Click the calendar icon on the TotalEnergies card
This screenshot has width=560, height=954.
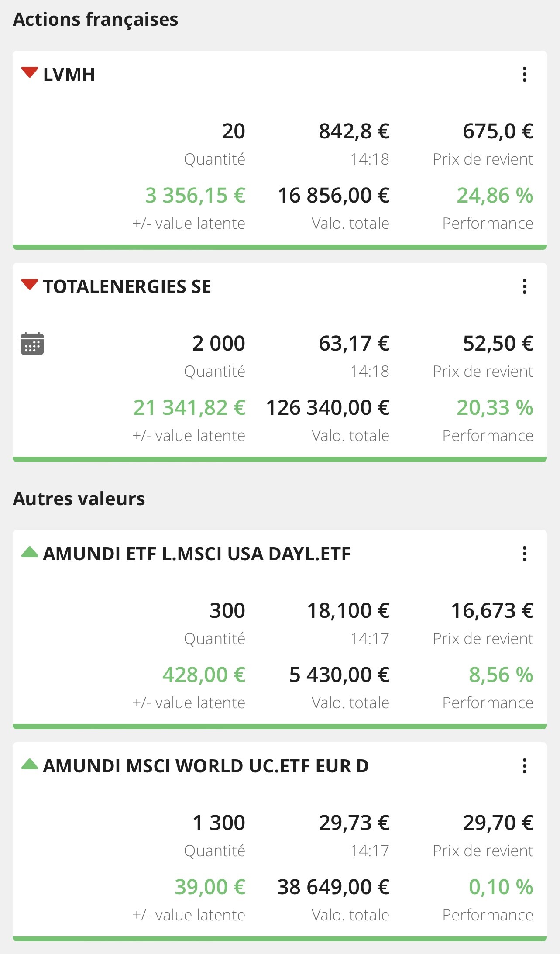pyautogui.click(x=32, y=344)
